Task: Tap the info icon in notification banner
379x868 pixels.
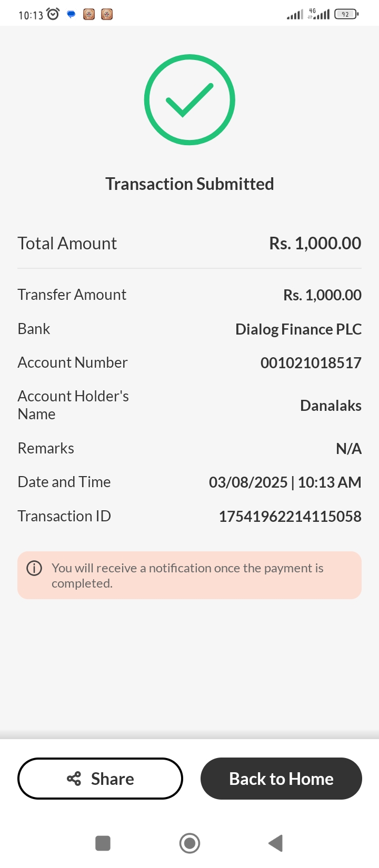Action: click(x=34, y=568)
